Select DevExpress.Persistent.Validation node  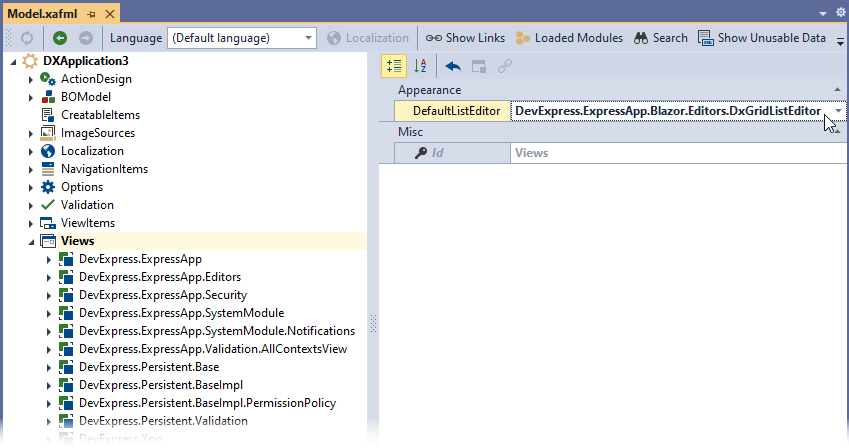pyautogui.click(x=163, y=420)
